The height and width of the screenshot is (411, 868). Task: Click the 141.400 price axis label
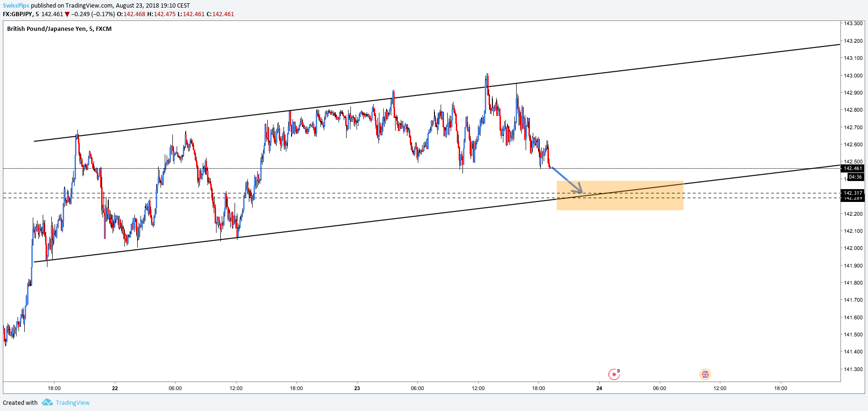[853, 352]
